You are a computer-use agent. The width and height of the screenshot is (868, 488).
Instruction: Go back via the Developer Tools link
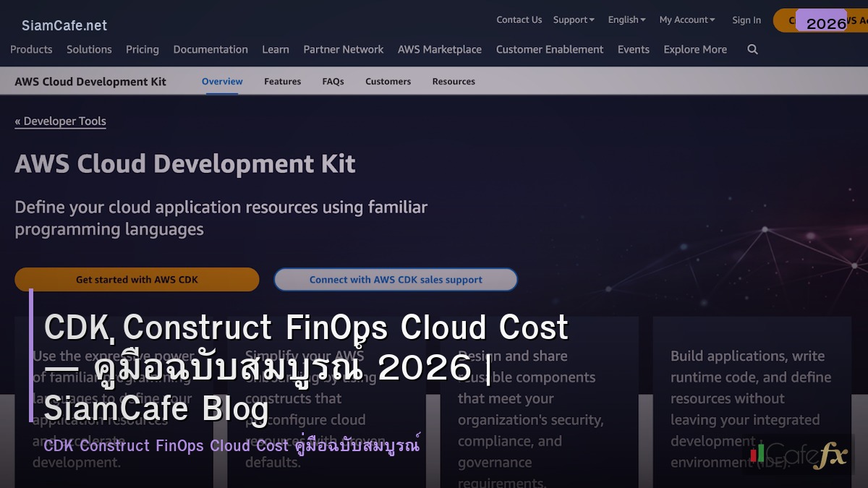[60, 121]
